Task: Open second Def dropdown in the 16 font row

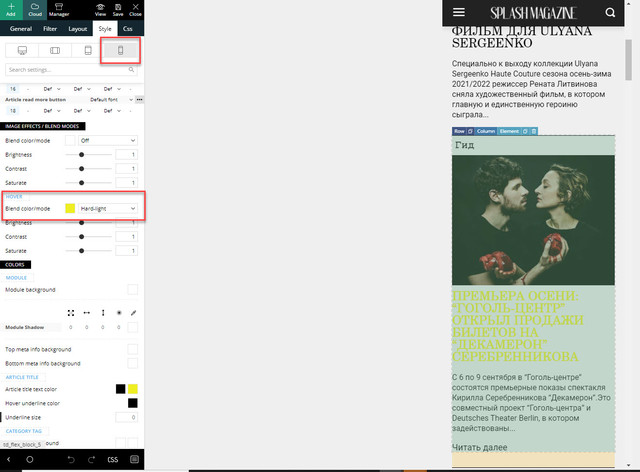Action: click(x=82, y=89)
